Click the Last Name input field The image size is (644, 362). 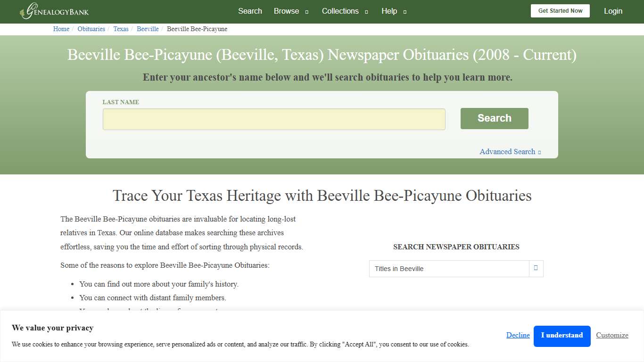[273, 119]
